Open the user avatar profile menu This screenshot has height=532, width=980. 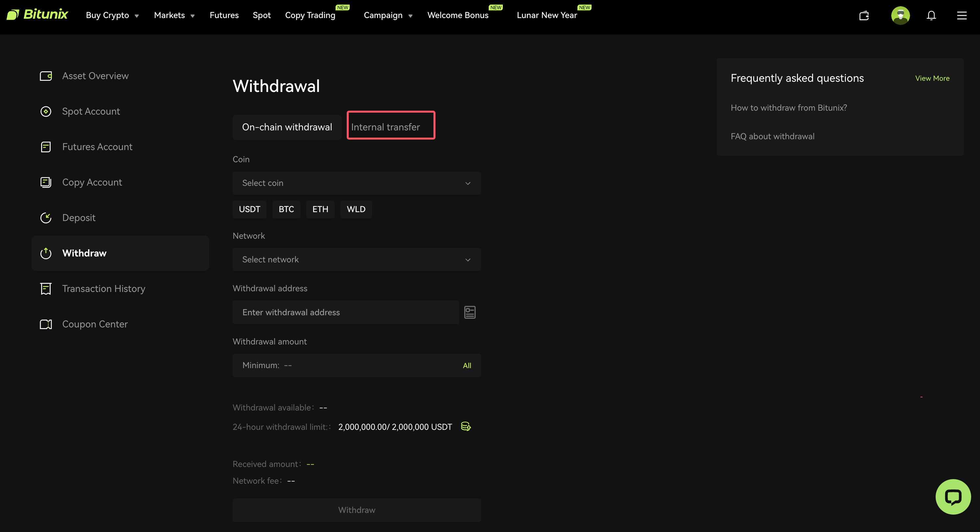pos(900,15)
